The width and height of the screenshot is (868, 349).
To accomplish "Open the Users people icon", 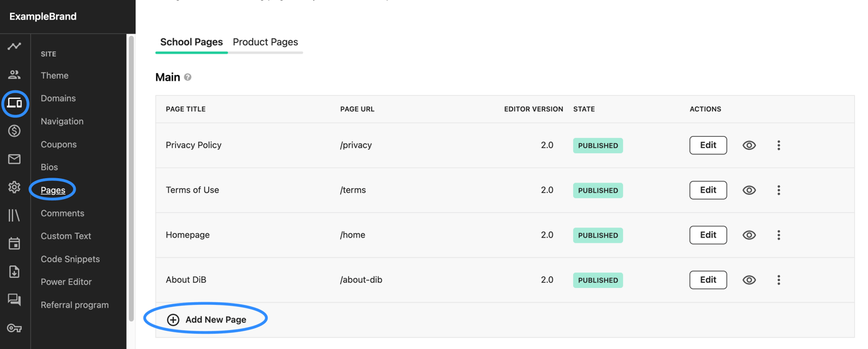I will click(14, 74).
